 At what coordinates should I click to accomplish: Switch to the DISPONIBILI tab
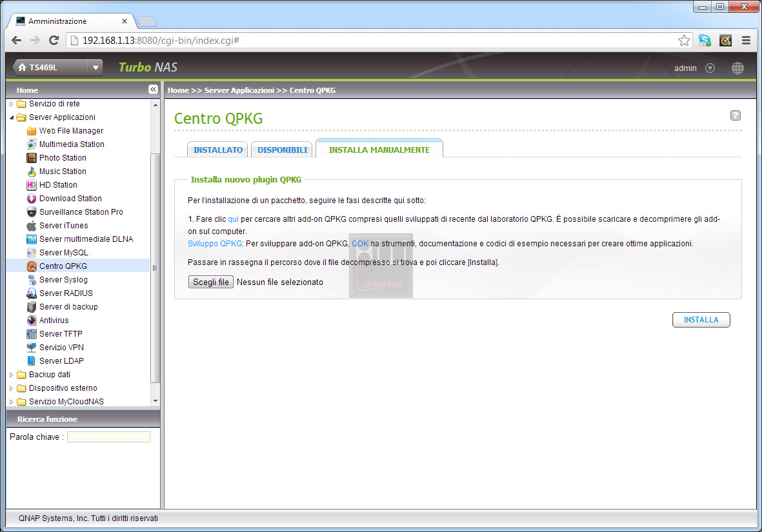pyautogui.click(x=283, y=150)
